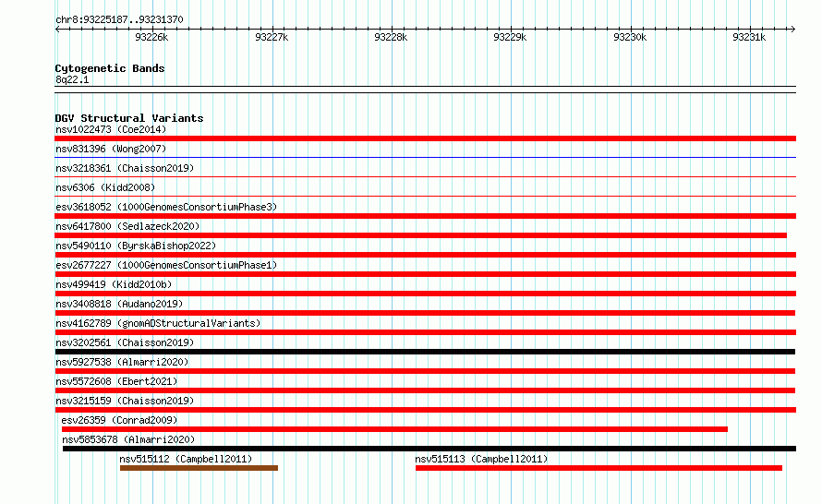Select the nsv6417800 red bar
822x504 pixels.
coord(420,235)
